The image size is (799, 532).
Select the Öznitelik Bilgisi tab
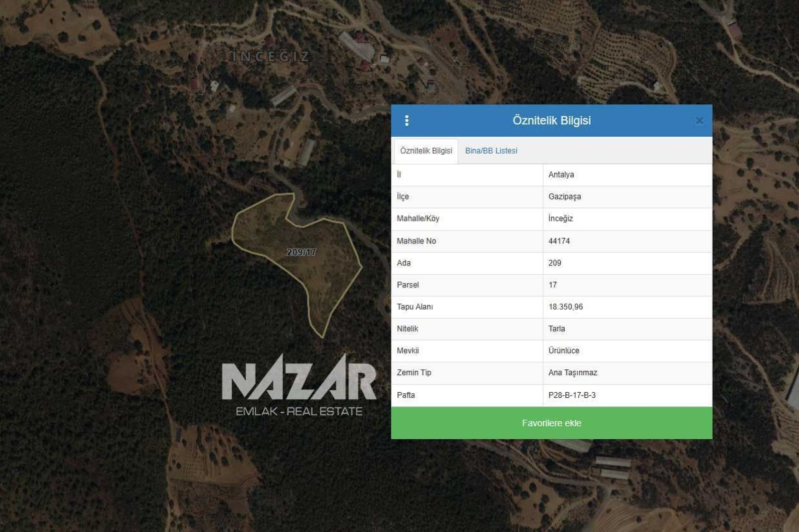tap(426, 151)
